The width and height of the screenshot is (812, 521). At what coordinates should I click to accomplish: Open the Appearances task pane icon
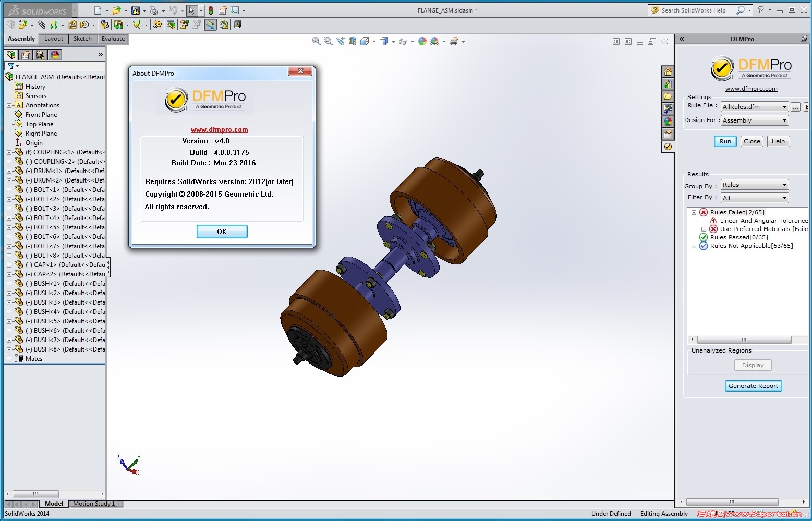click(668, 122)
